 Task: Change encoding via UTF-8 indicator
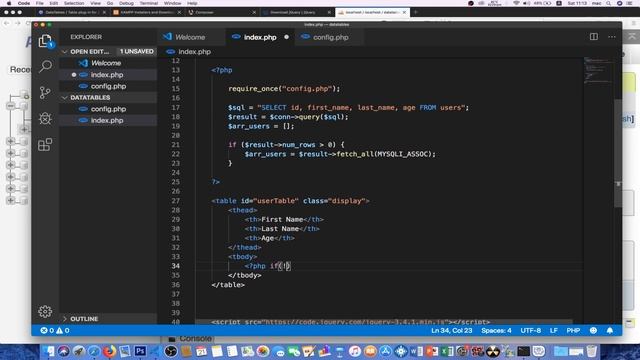point(531,330)
